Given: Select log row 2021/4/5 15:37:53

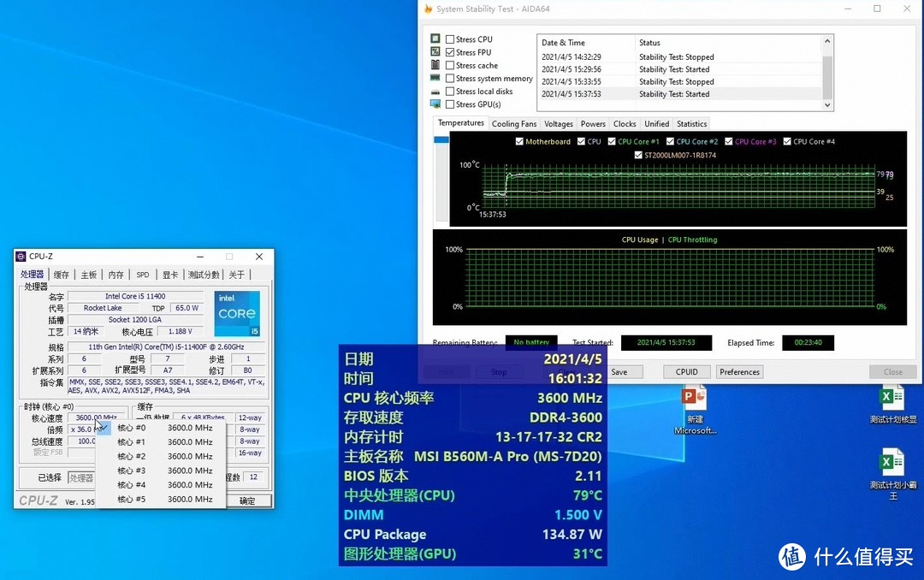Looking at the screenshot, I should [x=679, y=94].
